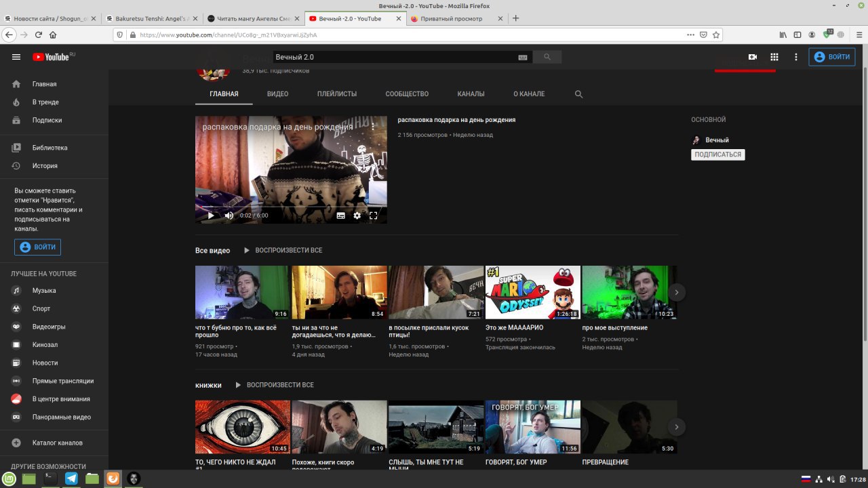868x488 pixels.
Task: Play the featured video
Action: pyautogui.click(x=210, y=216)
